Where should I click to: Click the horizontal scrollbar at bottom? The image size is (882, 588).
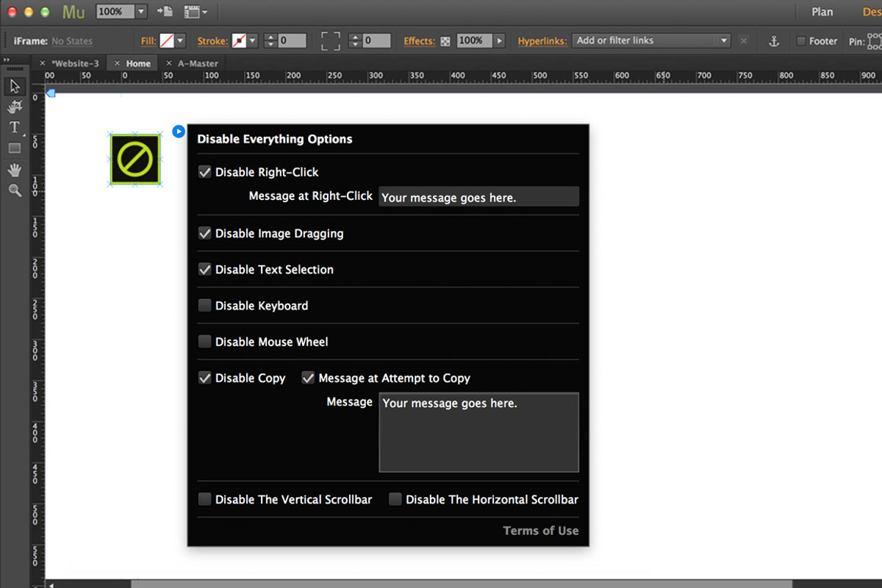pos(462,584)
